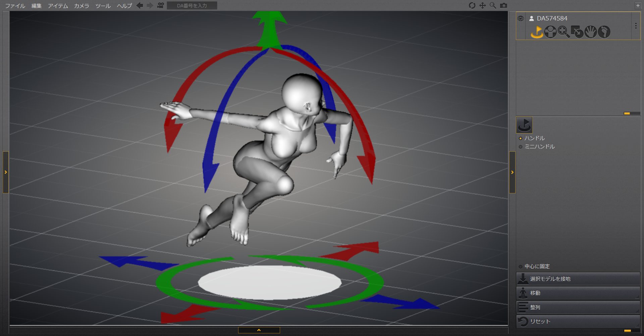Click the リセット button

pos(578,321)
